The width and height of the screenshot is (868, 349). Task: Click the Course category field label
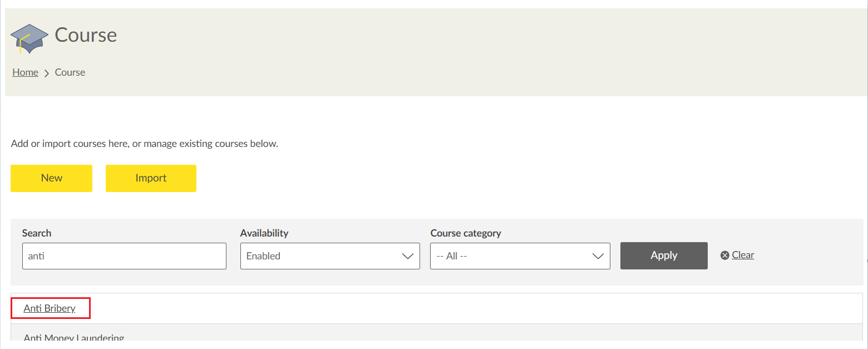[x=466, y=233]
